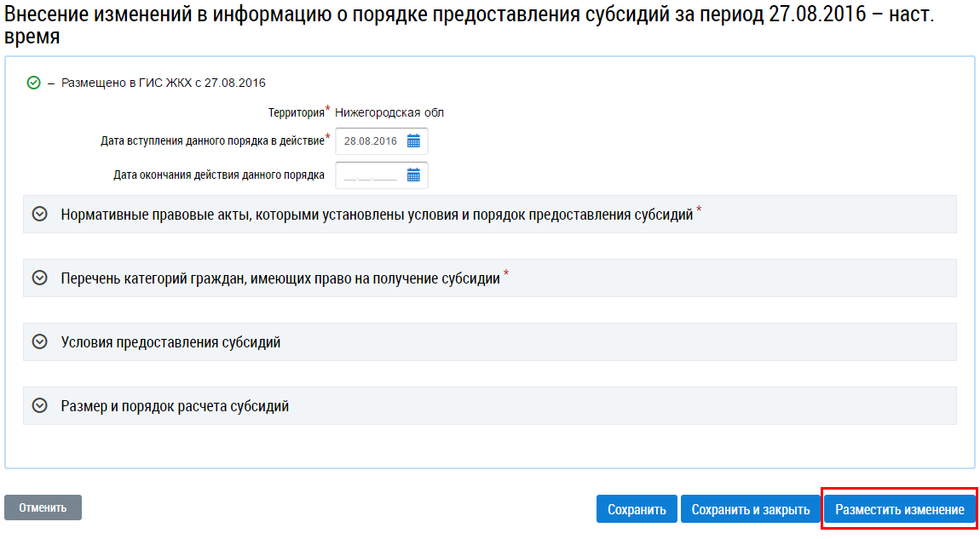
Task: Click the 'Сохранить' button
Action: point(636,509)
